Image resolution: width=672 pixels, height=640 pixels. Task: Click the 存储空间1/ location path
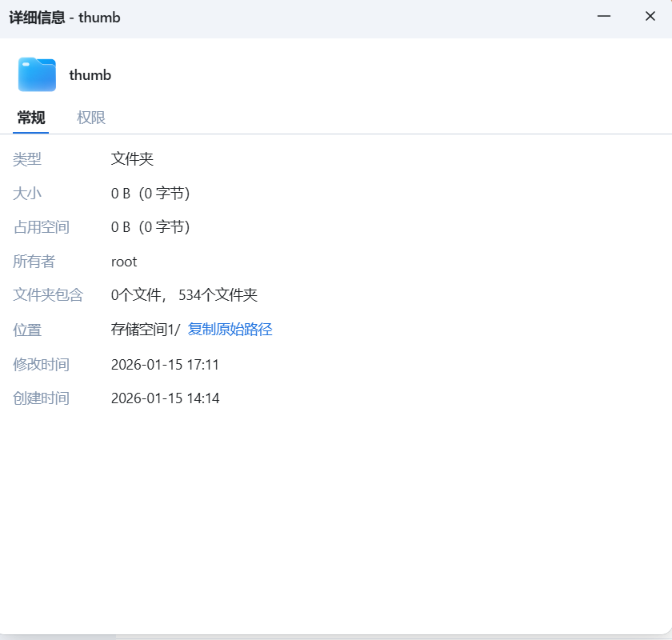point(145,329)
